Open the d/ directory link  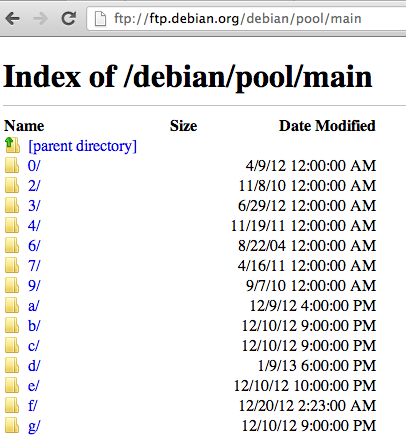pyautogui.click(x=34, y=366)
